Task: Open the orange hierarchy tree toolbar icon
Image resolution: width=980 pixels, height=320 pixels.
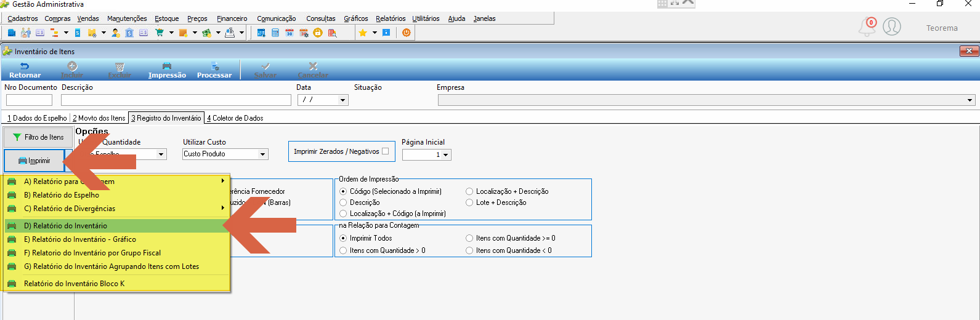Action: tap(54, 33)
